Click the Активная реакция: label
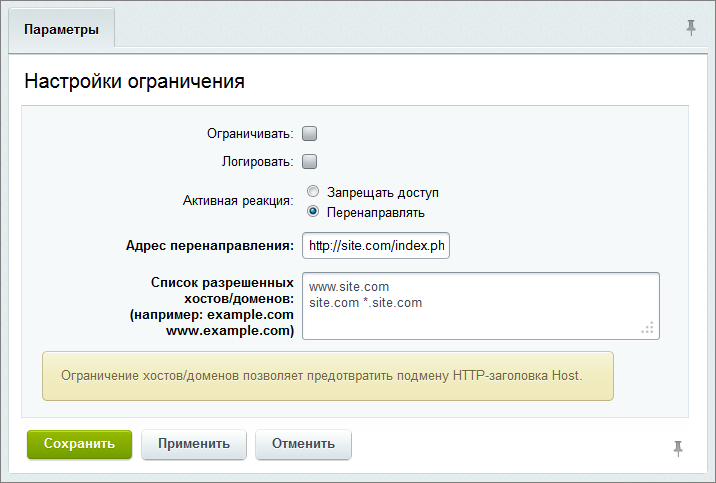This screenshot has width=716, height=483. [x=237, y=199]
